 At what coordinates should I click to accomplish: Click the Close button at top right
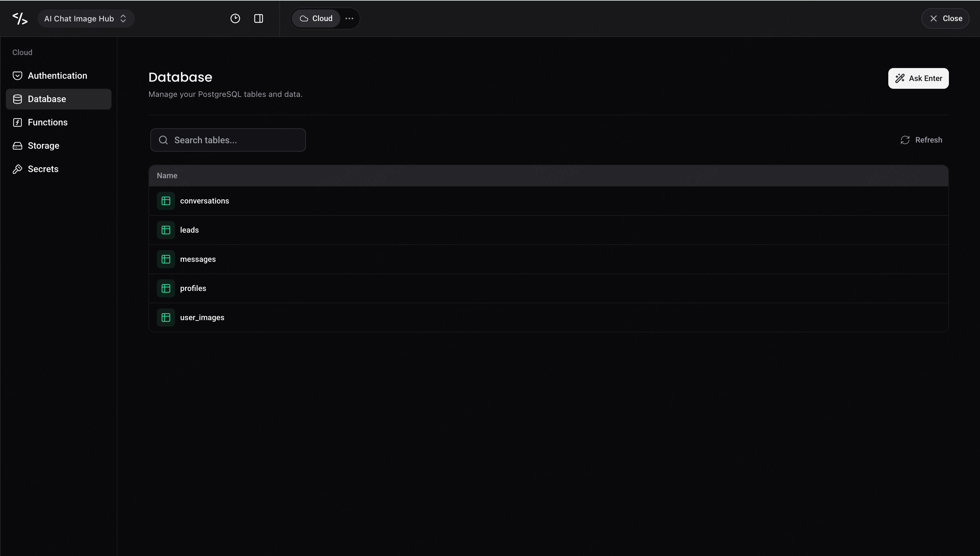pyautogui.click(x=945, y=18)
